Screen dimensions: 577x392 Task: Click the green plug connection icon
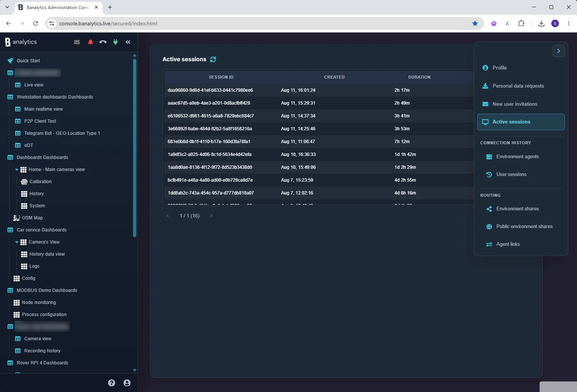pos(116,42)
